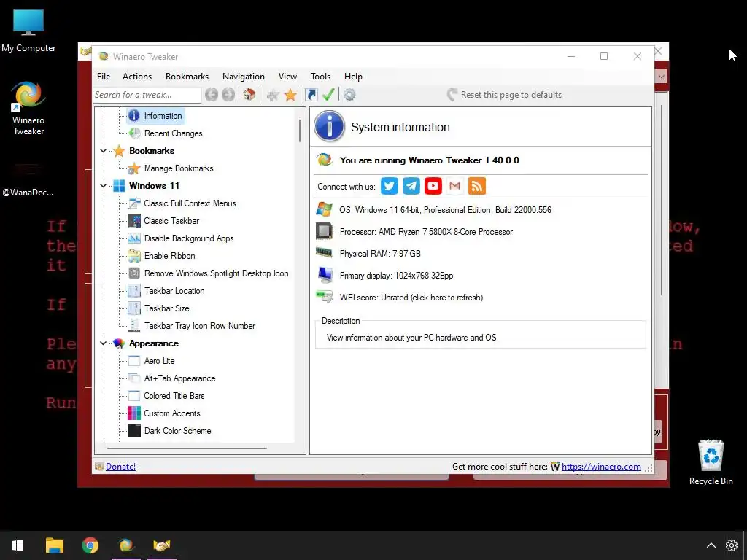
Task: Click the Dark Color Scheme black icon
Action: [134, 430]
